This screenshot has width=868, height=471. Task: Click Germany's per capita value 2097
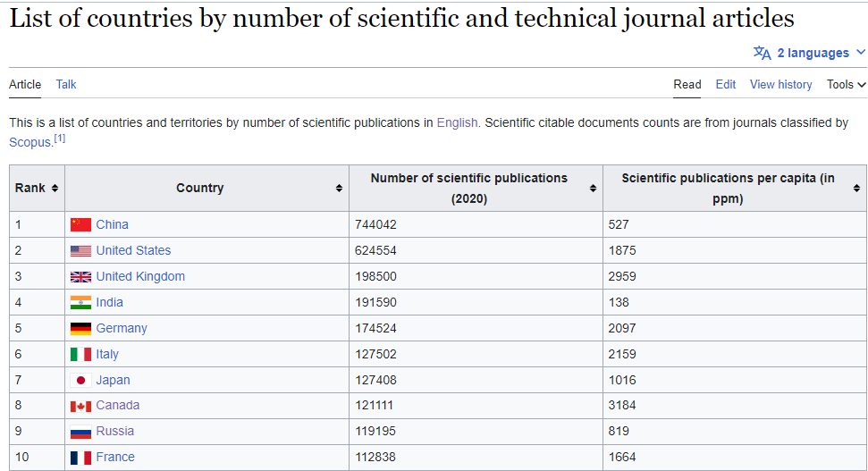point(622,329)
